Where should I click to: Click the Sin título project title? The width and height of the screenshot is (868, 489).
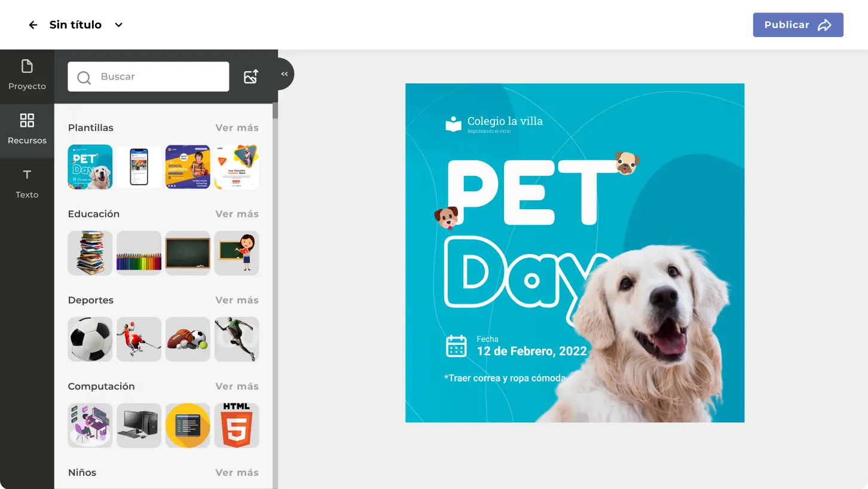point(75,25)
